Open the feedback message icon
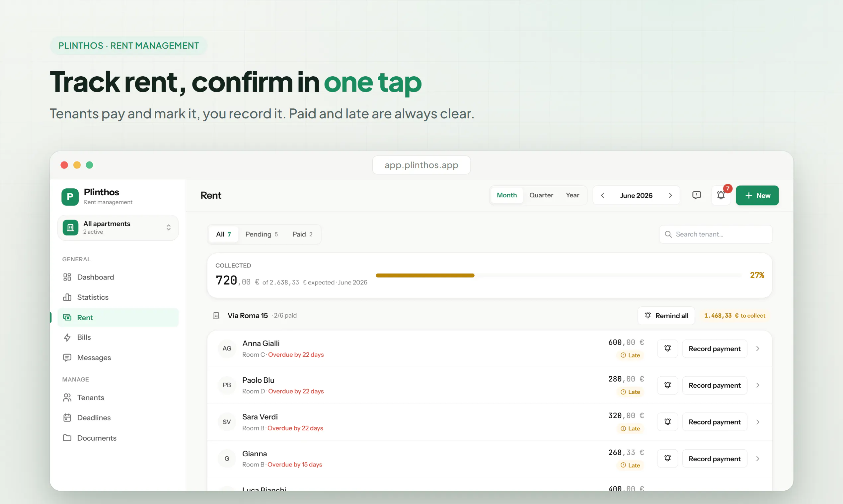 point(697,195)
